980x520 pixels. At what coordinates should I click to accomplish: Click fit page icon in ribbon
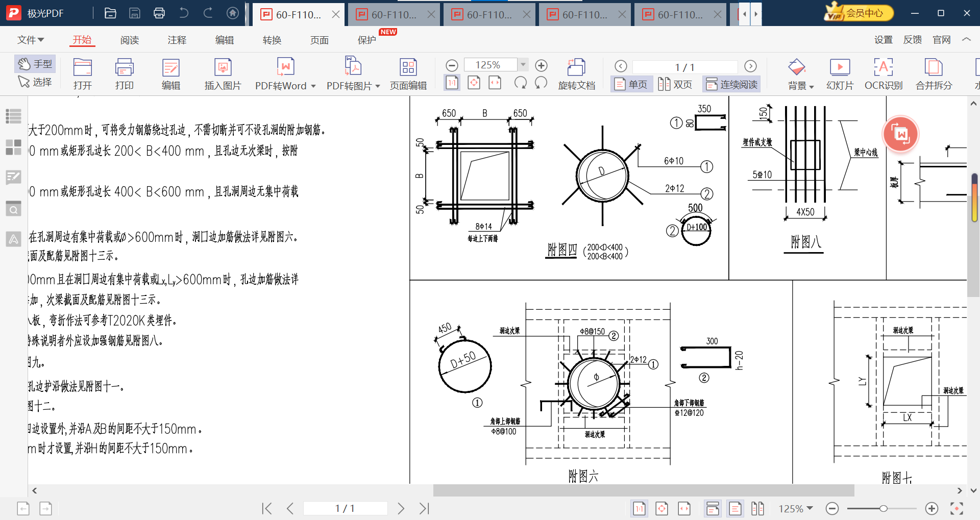click(x=474, y=83)
